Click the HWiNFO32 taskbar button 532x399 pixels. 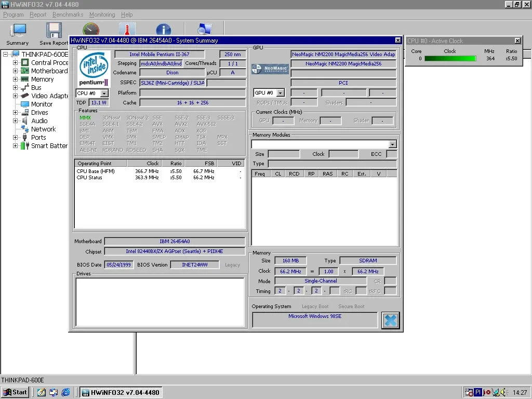pos(121,392)
